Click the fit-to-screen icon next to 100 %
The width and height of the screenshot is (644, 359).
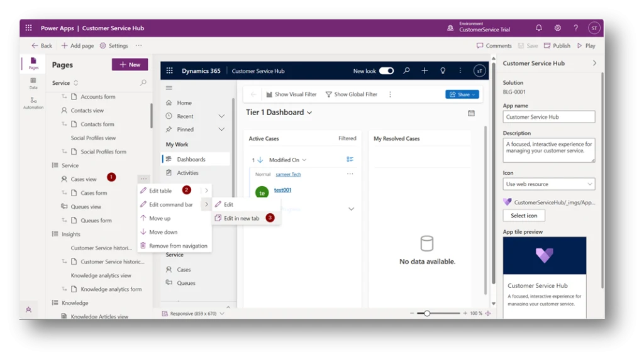488,313
